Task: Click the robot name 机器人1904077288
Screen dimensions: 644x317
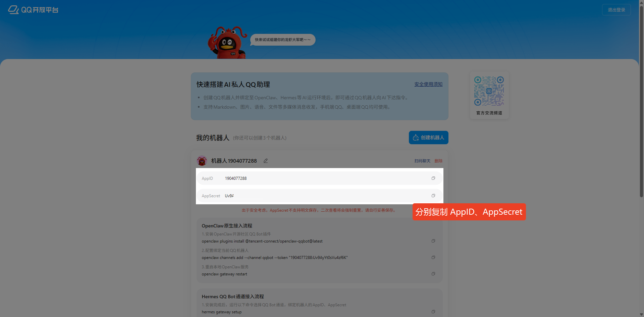Action: [234, 161]
